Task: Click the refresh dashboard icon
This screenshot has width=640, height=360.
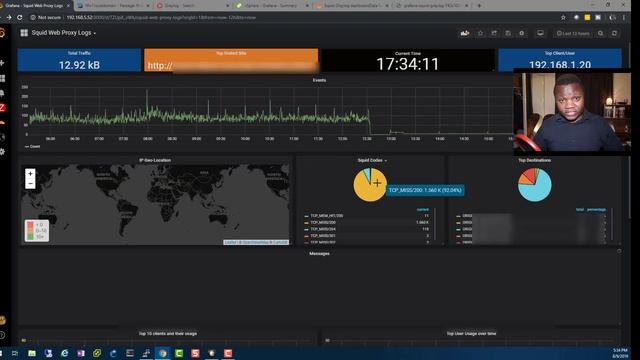Action: (614, 33)
